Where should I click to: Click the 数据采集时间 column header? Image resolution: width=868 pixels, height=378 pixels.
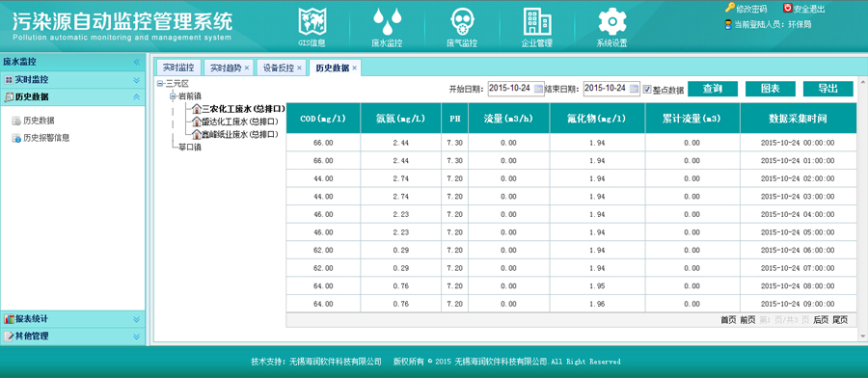point(798,119)
